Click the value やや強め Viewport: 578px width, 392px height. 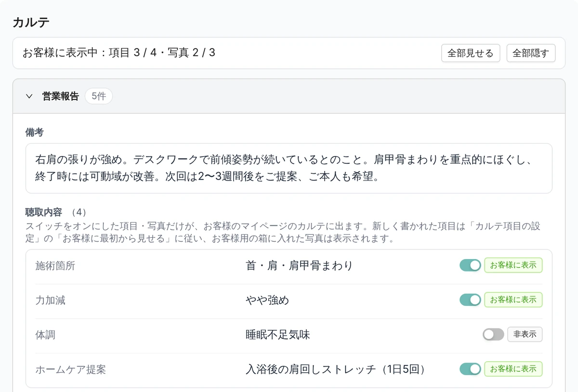[x=267, y=300]
